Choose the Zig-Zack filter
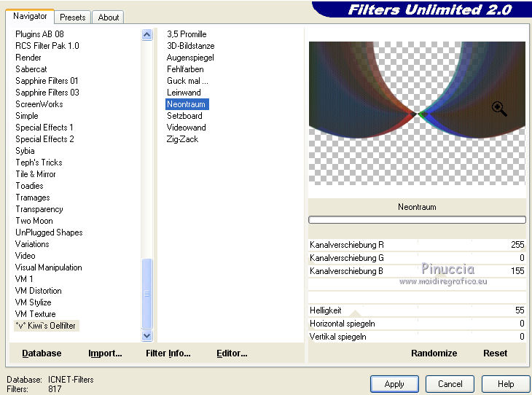This screenshot has width=532, height=395. [182, 139]
